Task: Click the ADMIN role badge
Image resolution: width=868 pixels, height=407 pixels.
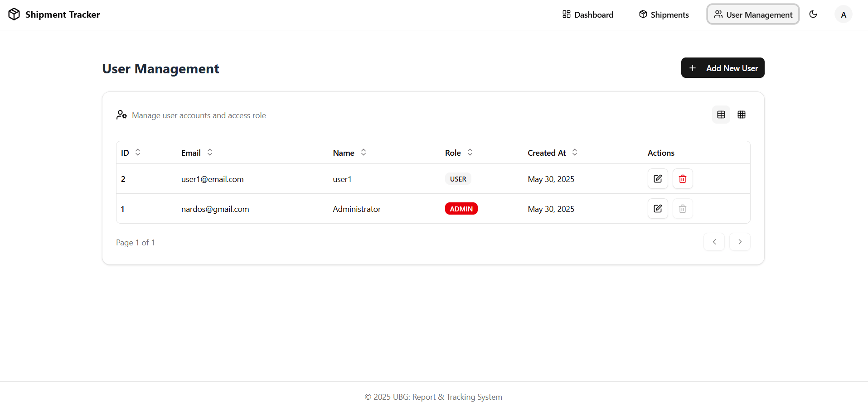Action: click(461, 209)
